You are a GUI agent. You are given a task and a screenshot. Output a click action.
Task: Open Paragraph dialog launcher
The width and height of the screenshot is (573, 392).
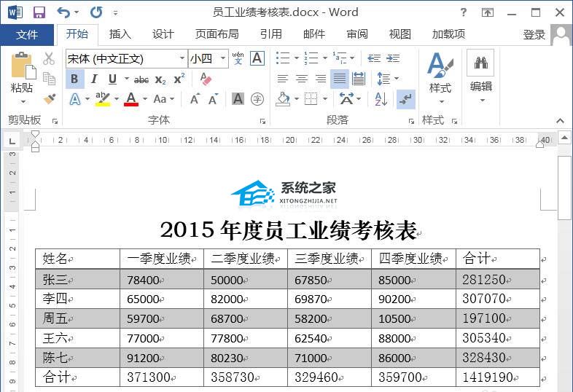pos(411,121)
